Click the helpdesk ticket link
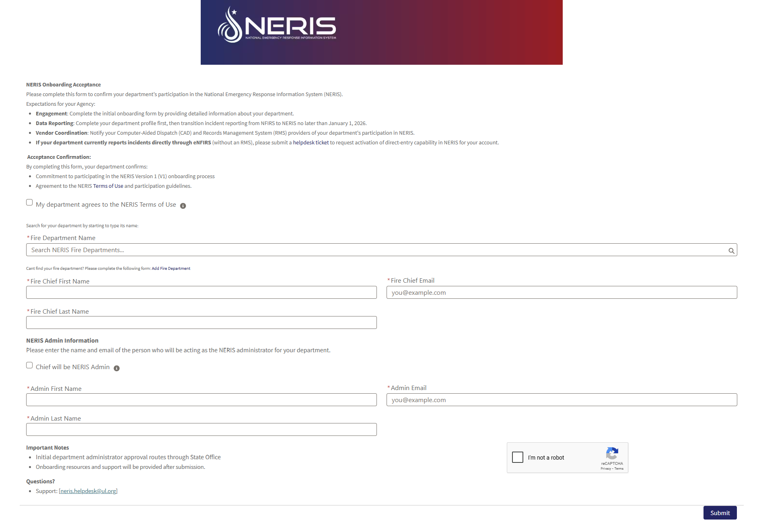The width and height of the screenshot is (757, 532). (x=311, y=142)
